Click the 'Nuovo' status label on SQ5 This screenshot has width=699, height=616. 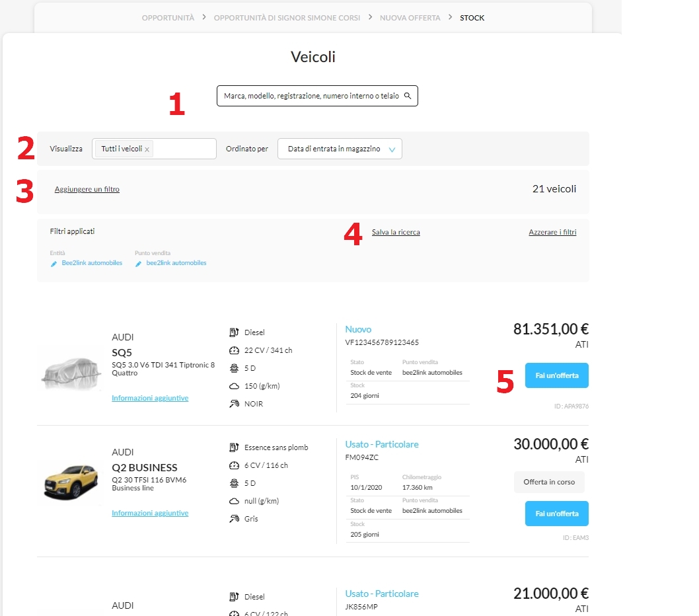pos(358,329)
